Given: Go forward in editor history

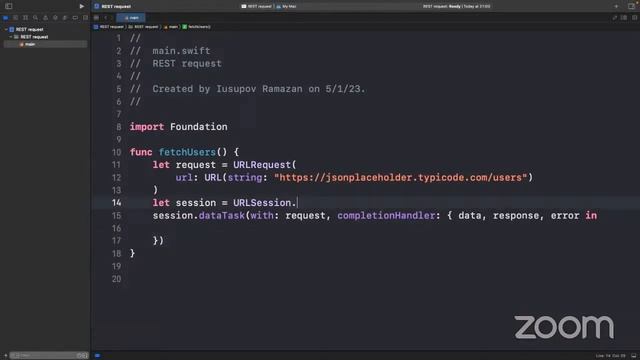Looking at the screenshot, I should click(111, 18).
